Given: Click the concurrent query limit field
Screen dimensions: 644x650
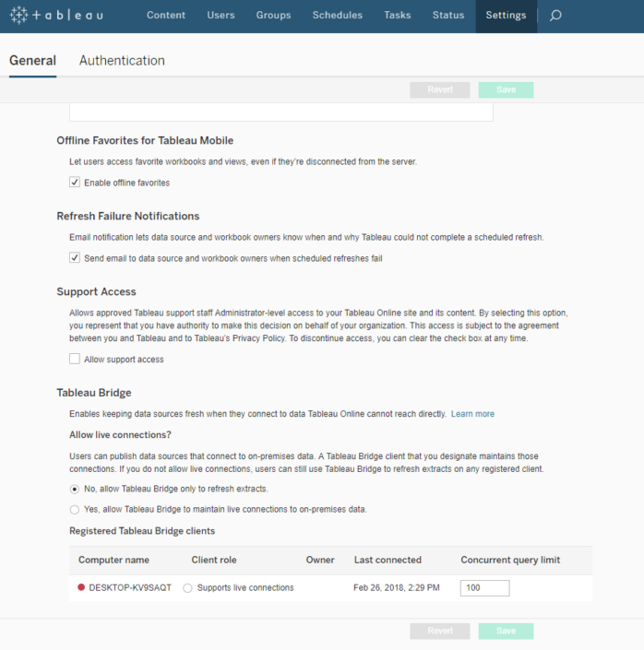Looking at the screenshot, I should (484, 588).
